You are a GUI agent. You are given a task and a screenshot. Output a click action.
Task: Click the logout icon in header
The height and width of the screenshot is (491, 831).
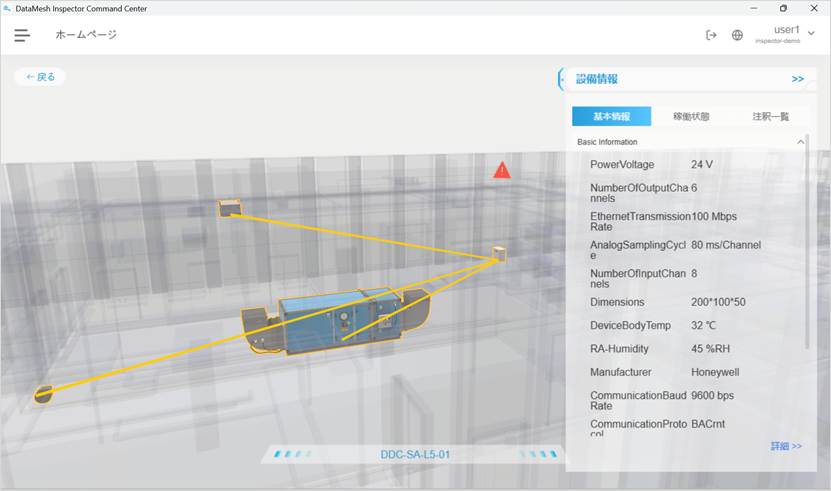click(x=711, y=35)
